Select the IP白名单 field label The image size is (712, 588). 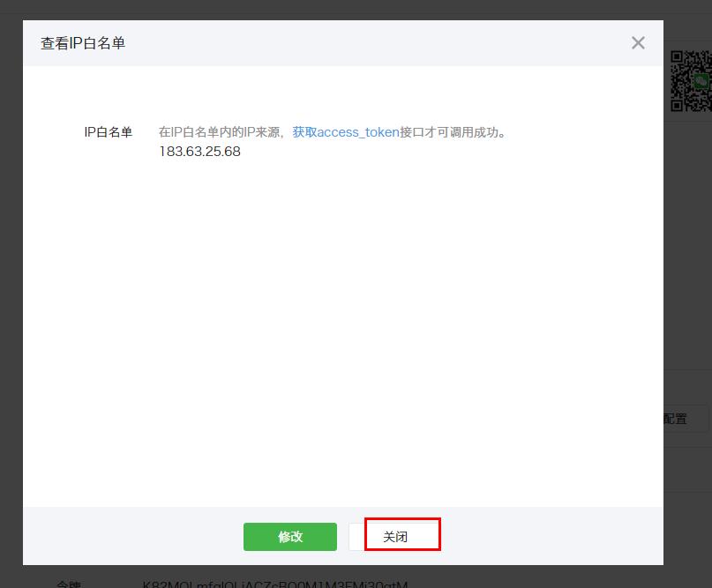pos(108,132)
